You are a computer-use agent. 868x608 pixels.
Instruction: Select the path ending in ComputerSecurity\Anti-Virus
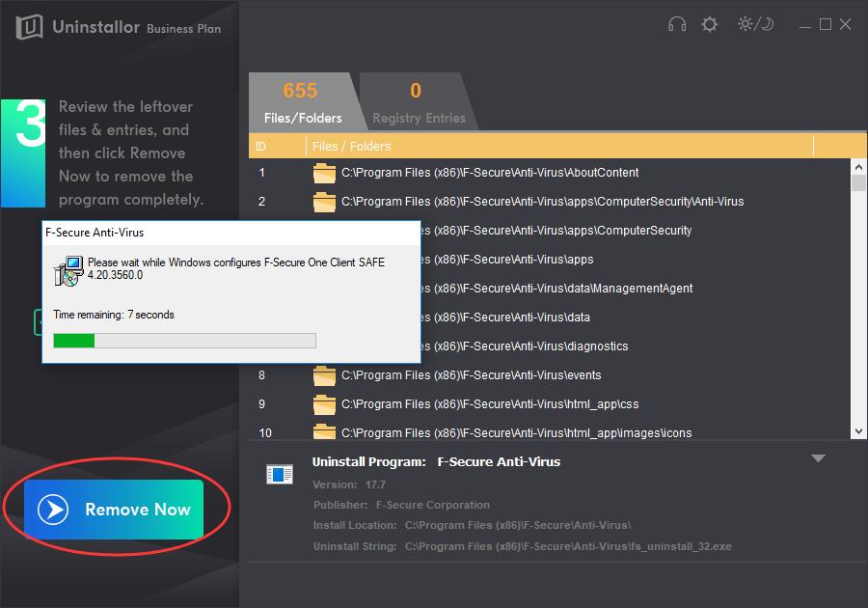(x=542, y=202)
